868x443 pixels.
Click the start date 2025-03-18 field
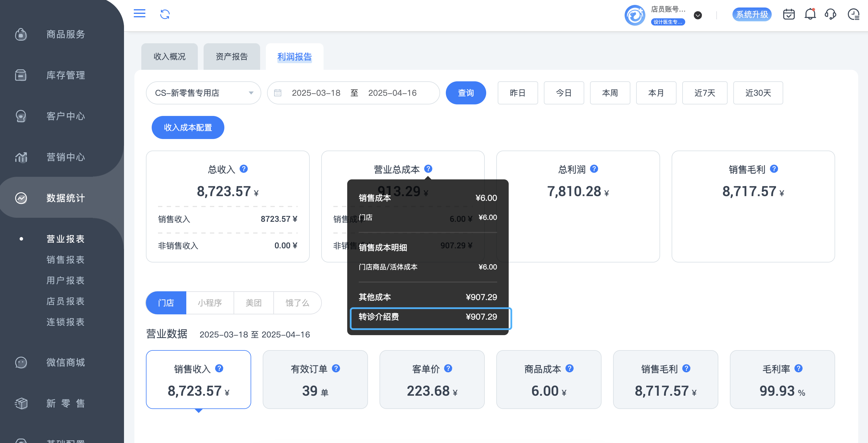316,93
